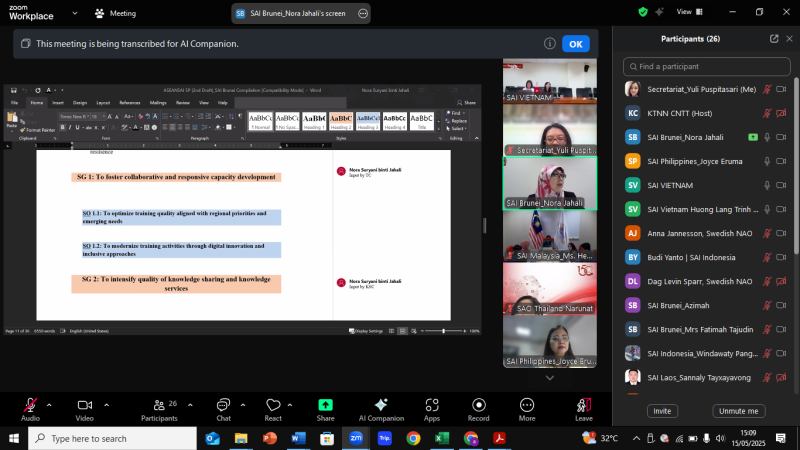
Task: Click the Find a participant search field
Action: tap(706, 66)
